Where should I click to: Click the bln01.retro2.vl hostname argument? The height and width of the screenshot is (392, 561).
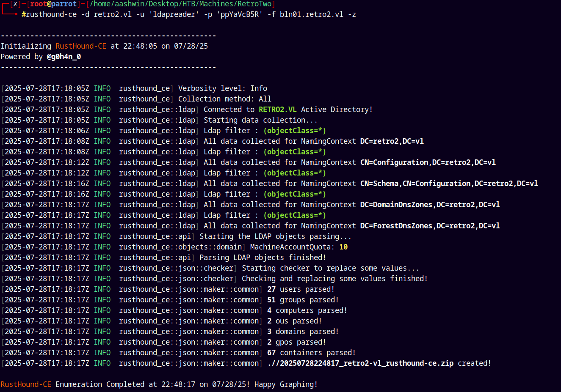tap(312, 14)
